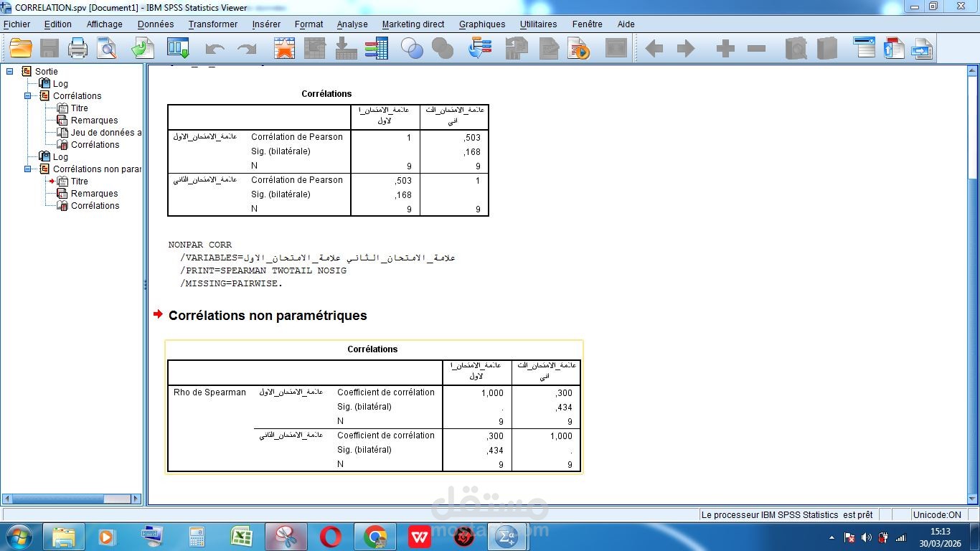
Task: Open the Analyse menu
Action: [352, 24]
